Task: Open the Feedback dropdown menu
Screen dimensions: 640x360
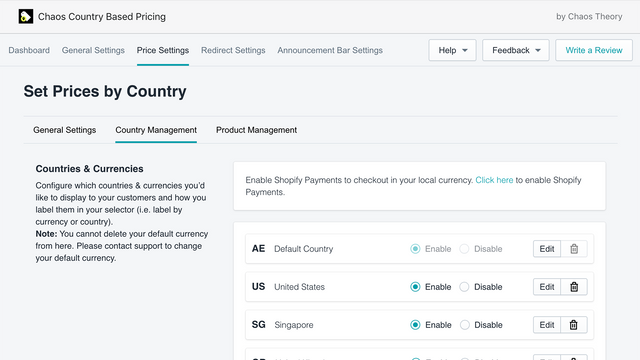Action: (x=516, y=50)
